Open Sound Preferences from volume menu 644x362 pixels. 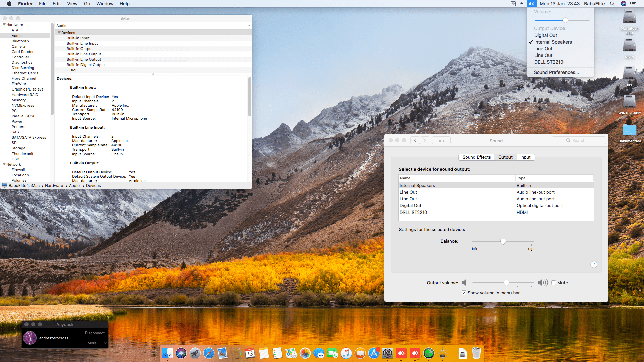coord(556,72)
